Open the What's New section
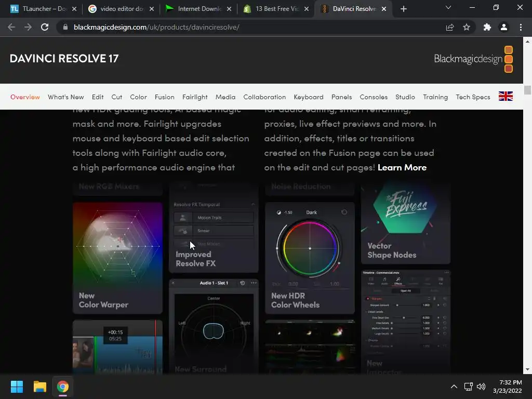This screenshot has width=532, height=399. 66,97
